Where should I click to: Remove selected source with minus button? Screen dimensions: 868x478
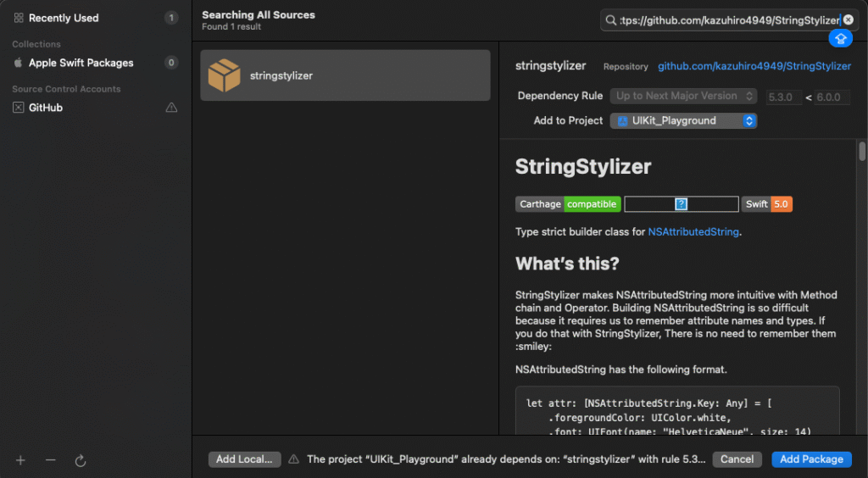[x=50, y=460]
